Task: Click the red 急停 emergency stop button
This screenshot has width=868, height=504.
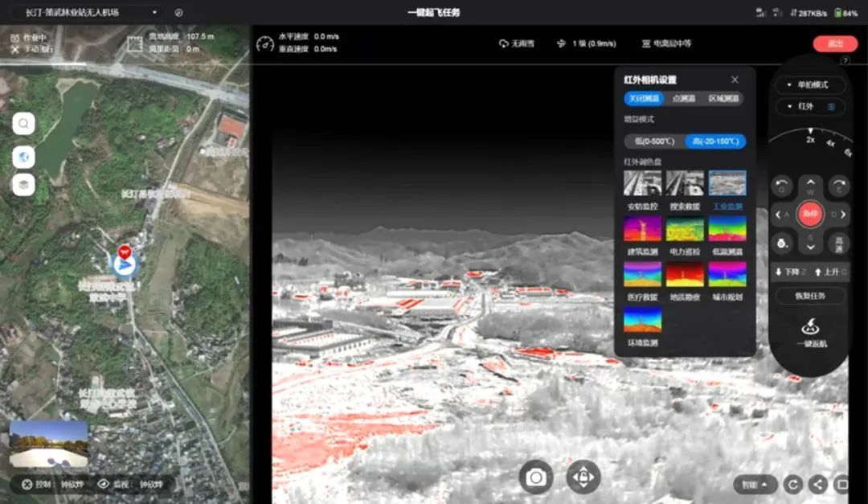Action: coord(810,215)
